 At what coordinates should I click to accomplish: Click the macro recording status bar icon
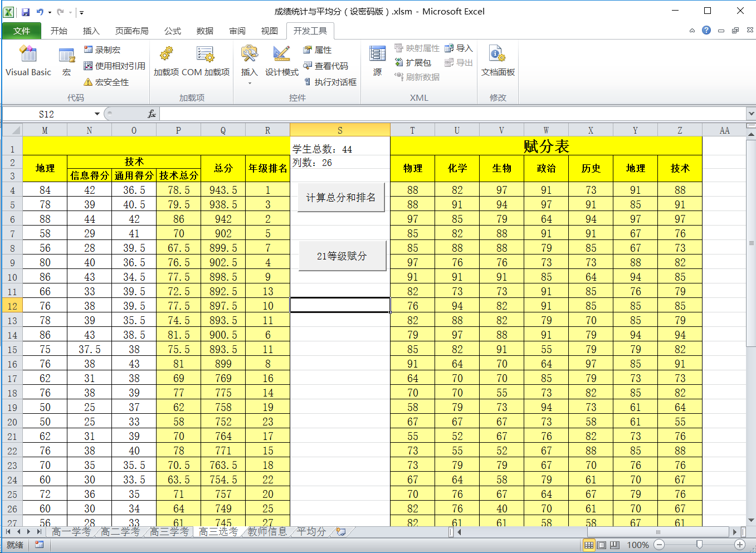point(39,545)
